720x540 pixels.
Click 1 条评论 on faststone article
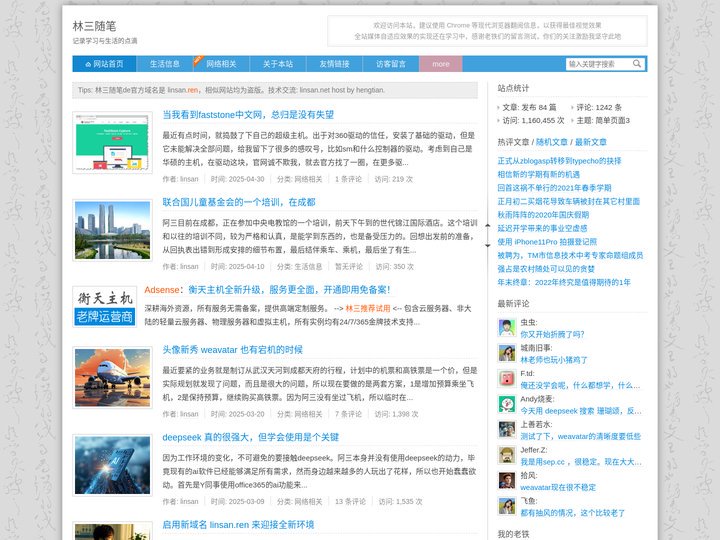coord(348,179)
